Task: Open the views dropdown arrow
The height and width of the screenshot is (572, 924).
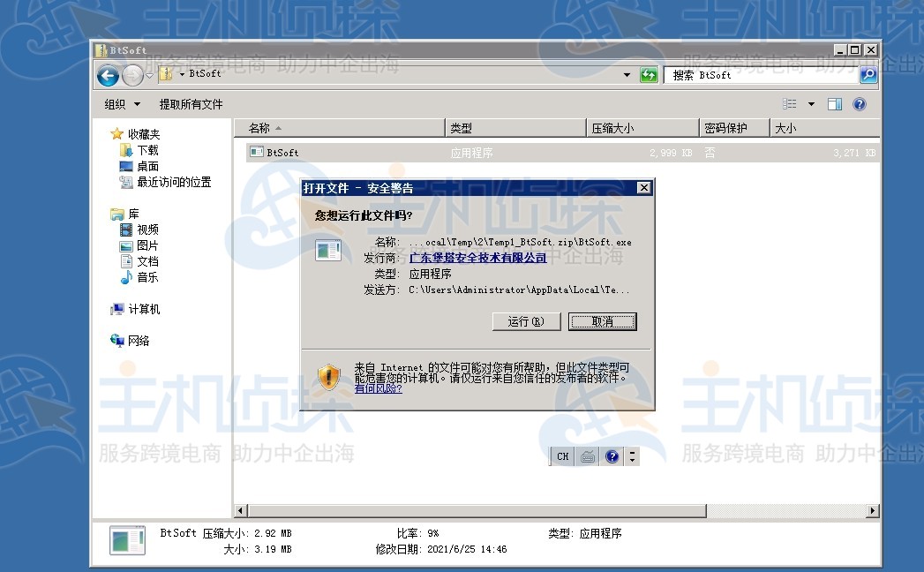Action: (x=809, y=103)
